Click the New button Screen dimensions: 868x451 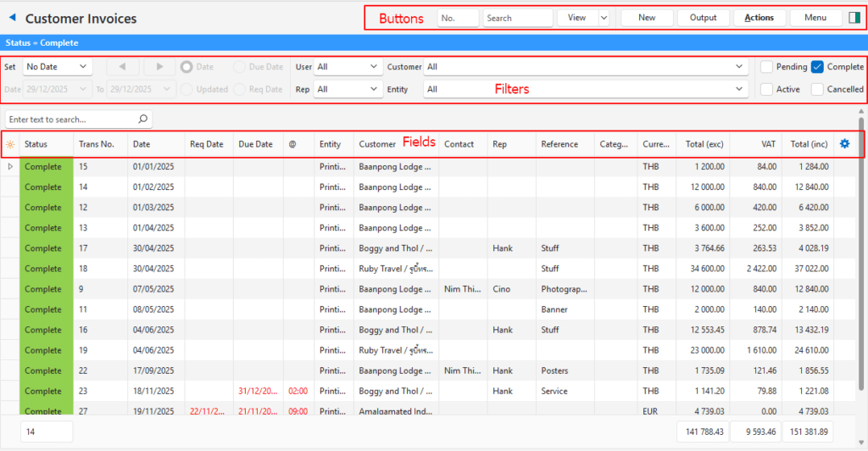click(647, 18)
